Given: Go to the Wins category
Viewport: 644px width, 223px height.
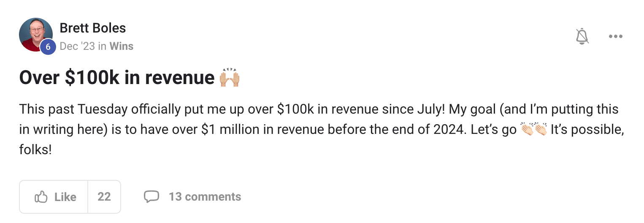Looking at the screenshot, I should click(x=122, y=46).
